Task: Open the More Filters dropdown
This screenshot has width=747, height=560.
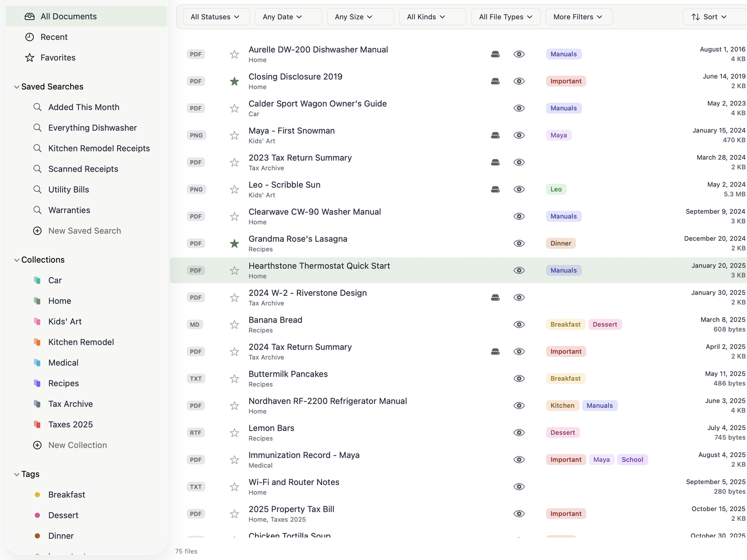Action: coord(579,17)
